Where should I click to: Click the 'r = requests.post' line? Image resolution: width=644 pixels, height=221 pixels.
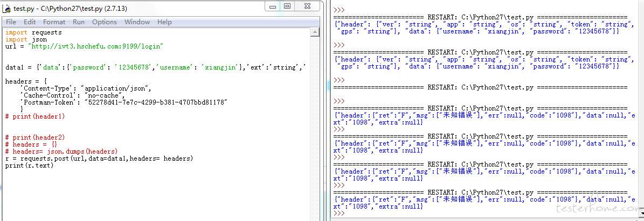(x=99, y=158)
